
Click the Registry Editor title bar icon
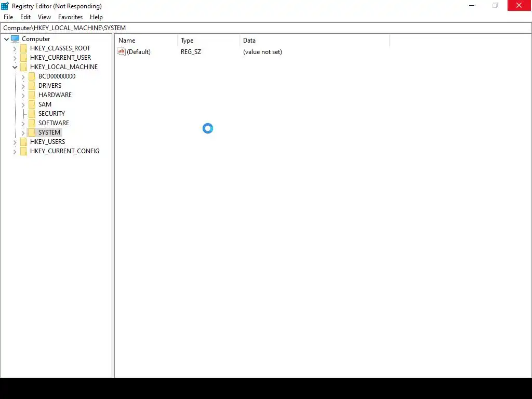tap(5, 6)
